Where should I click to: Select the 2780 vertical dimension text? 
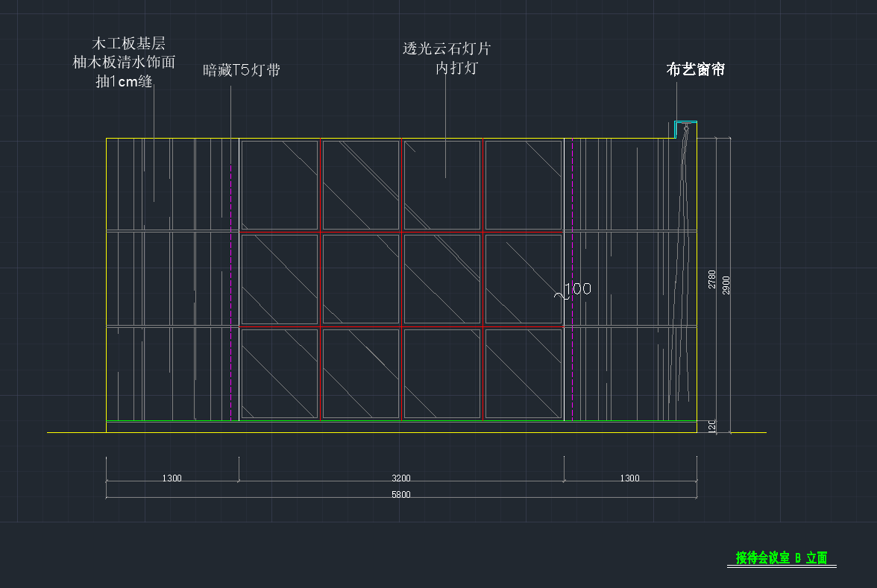[712, 279]
